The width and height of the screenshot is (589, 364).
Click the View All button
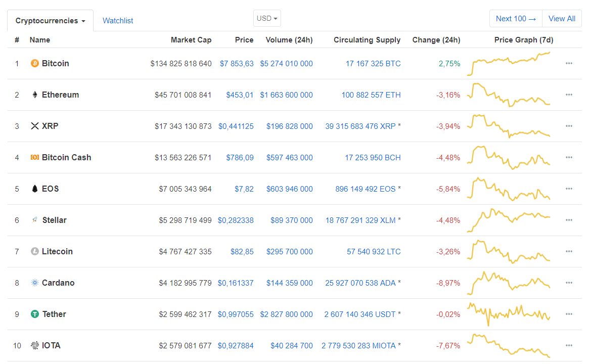562,19
